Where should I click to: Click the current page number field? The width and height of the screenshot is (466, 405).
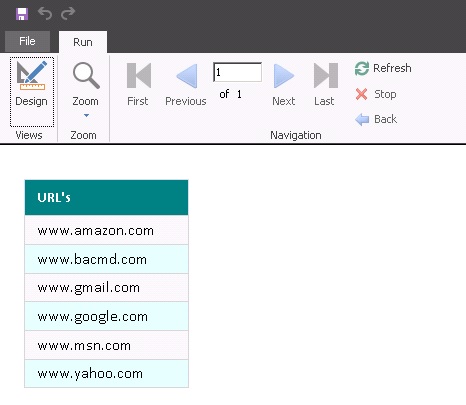[237, 72]
